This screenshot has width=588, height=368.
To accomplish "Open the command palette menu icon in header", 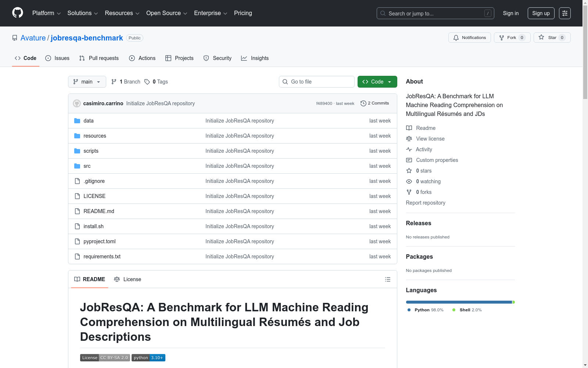I will pos(565,13).
